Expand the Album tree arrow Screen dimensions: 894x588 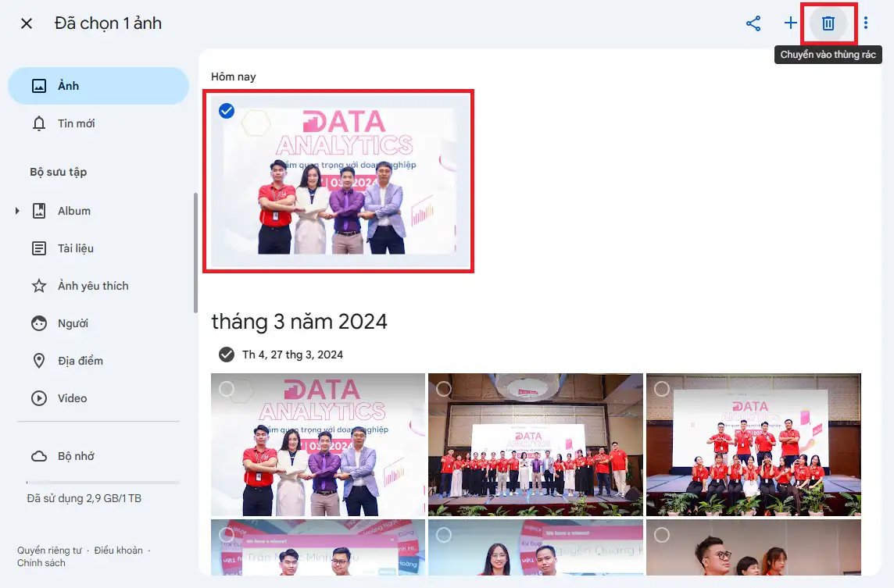(x=17, y=211)
